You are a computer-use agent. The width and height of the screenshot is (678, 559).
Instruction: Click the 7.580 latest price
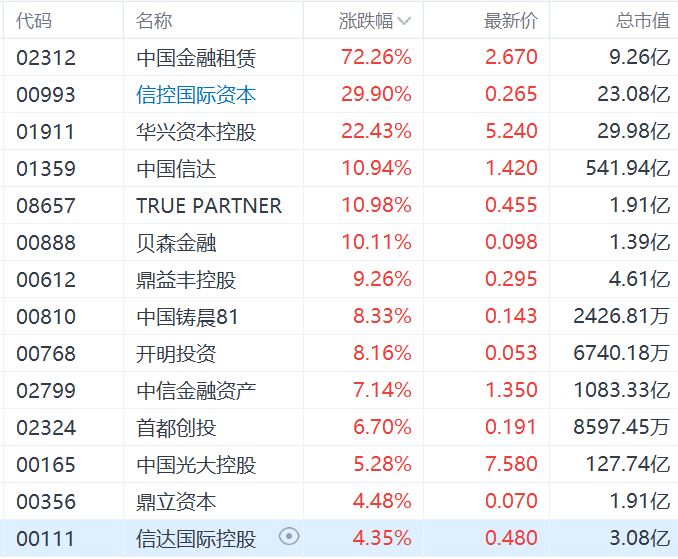pyautogui.click(x=511, y=464)
